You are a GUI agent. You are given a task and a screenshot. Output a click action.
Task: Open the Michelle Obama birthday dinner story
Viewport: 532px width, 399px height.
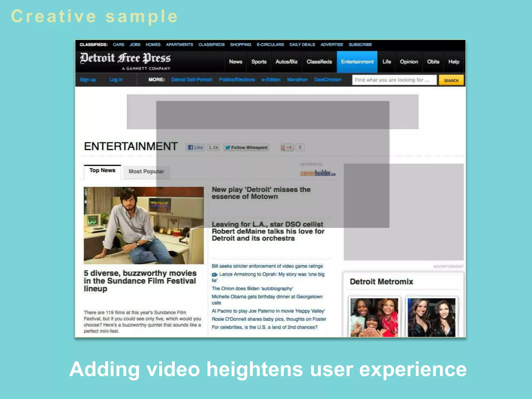point(267,300)
